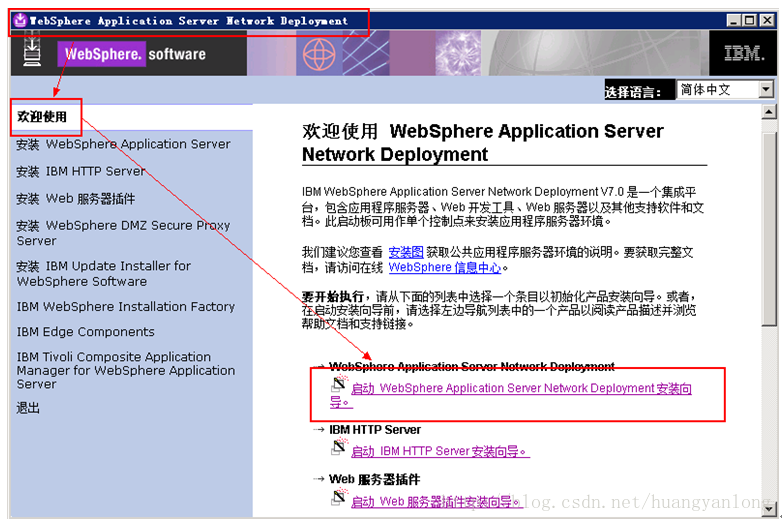
Task: Open 安装 Web 服务器插件 navigation item
Action: 75,199
